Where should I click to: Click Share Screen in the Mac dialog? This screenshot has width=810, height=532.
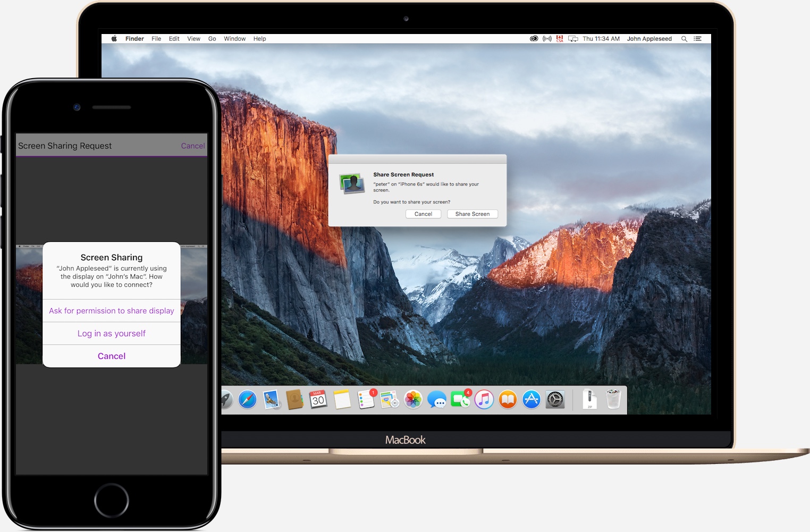[473, 214]
